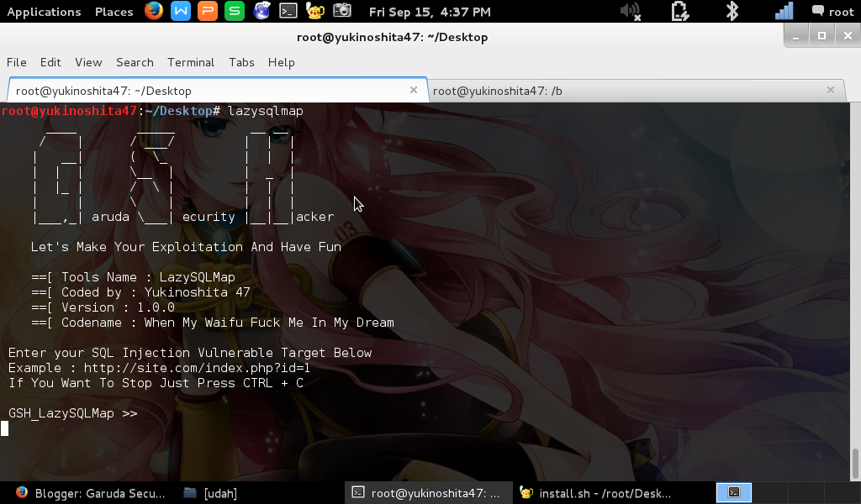The image size is (861, 504).
Task: Click the terminal icon in taskbar window button
Action: pyautogui.click(x=358, y=492)
